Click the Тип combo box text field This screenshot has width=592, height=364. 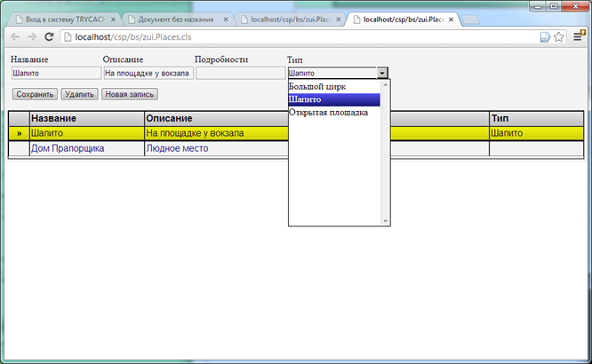click(x=332, y=73)
